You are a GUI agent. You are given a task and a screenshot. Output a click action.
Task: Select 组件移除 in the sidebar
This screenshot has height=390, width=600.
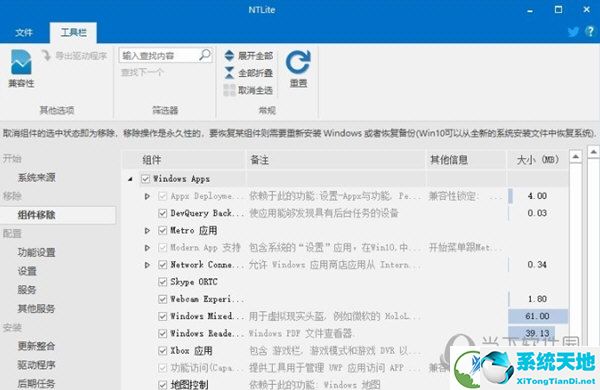[x=58, y=215]
